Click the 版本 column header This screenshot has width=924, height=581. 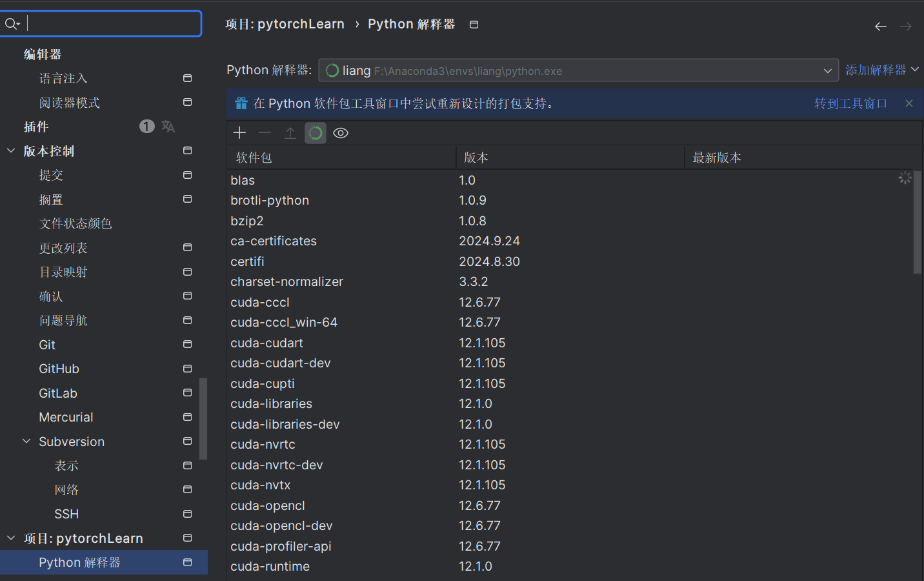pos(570,158)
